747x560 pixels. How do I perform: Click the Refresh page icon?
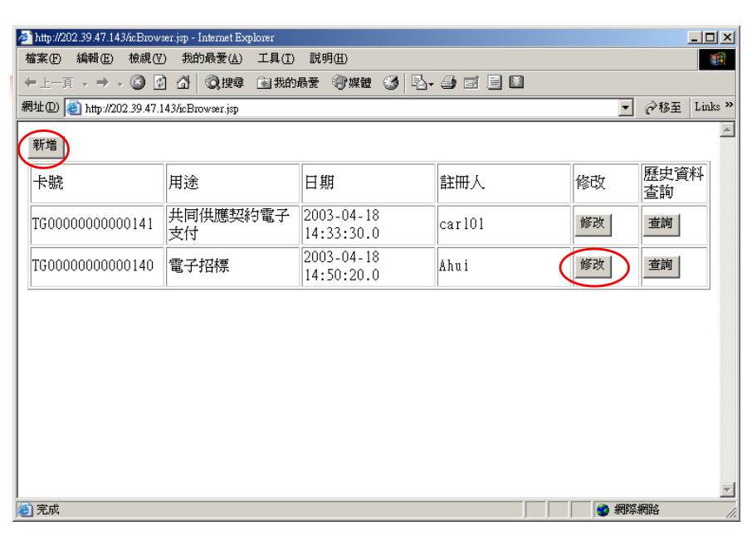coord(160,83)
